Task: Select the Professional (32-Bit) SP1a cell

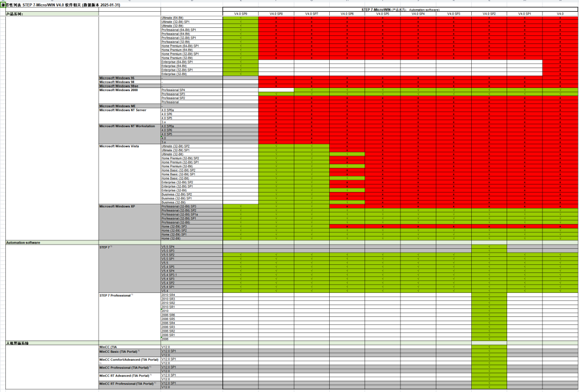Action: point(191,215)
